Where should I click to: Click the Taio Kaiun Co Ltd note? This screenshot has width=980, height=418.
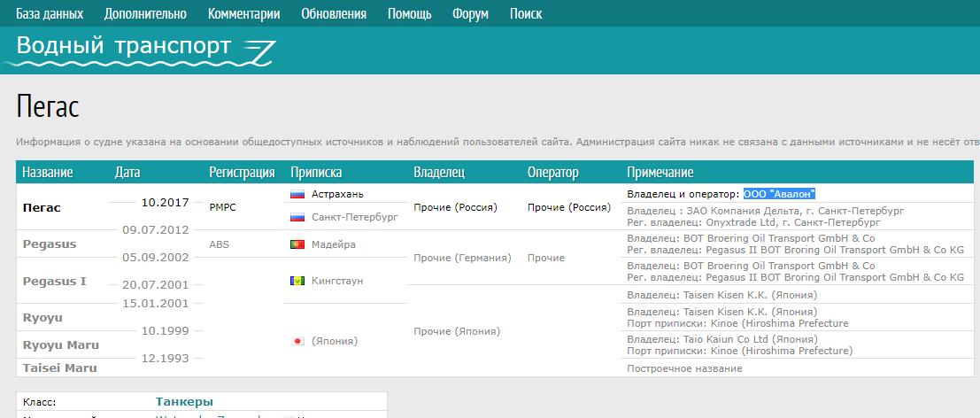pyautogui.click(x=721, y=339)
